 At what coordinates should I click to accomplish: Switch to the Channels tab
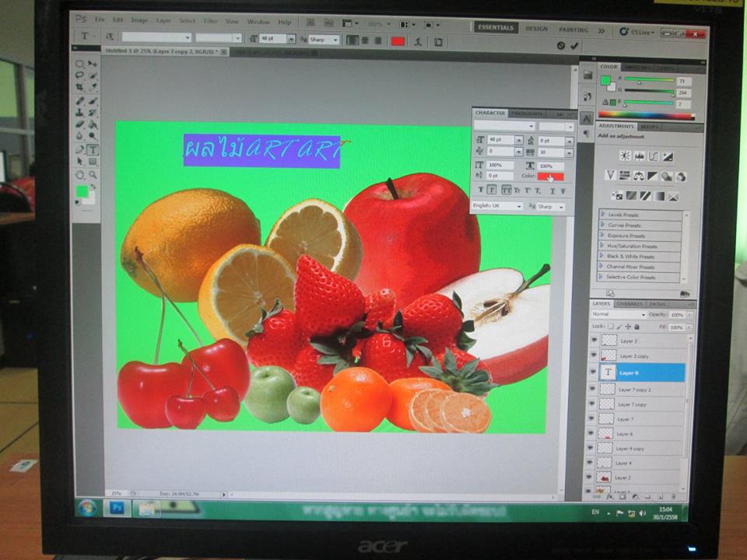[x=629, y=304]
